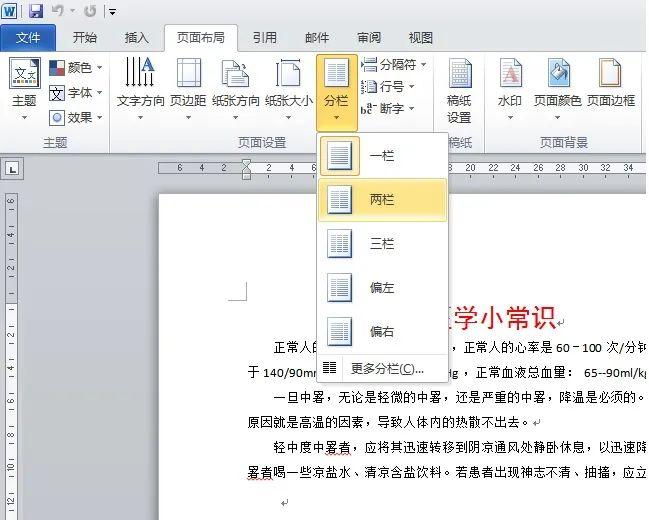Select 偏左 left column layout
649x520 pixels.
[x=382, y=288]
